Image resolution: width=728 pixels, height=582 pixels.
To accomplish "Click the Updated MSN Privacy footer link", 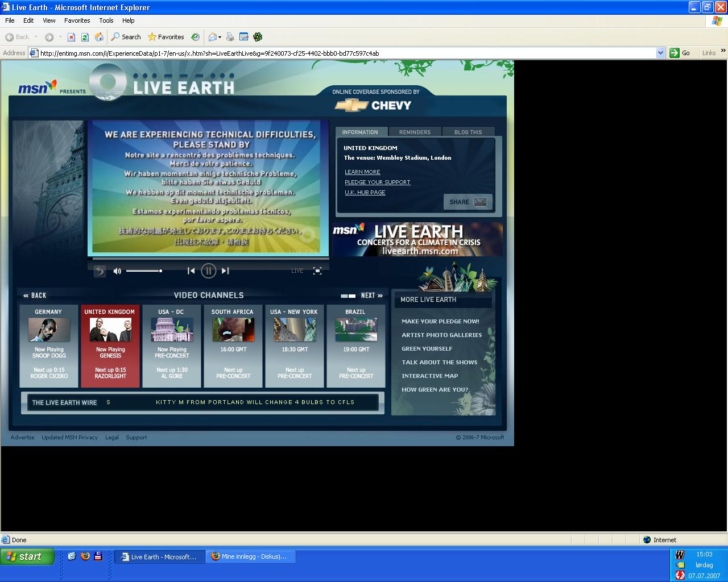I will (69, 437).
